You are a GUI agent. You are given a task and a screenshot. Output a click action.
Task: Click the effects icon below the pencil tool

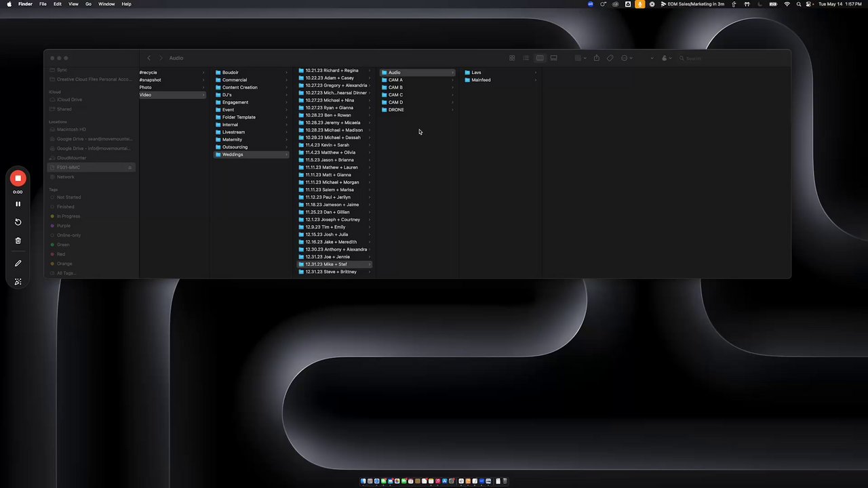coord(18,282)
